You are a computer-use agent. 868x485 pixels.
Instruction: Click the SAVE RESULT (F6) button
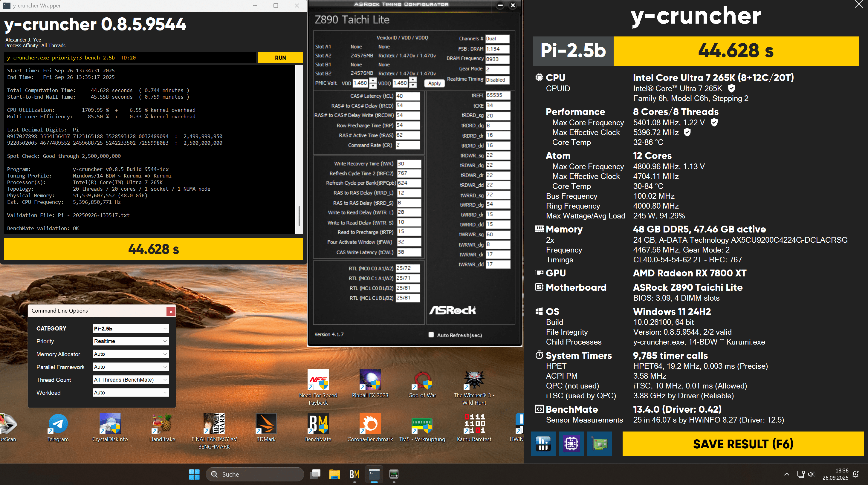click(743, 443)
